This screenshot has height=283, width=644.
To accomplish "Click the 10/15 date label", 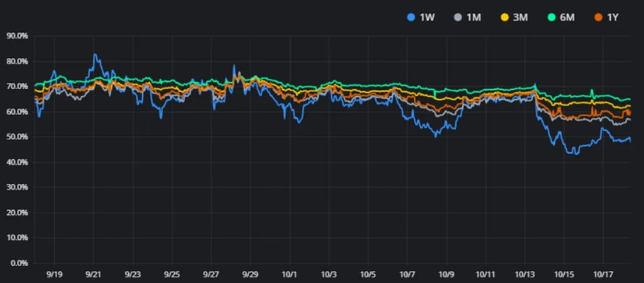I will [x=564, y=274].
